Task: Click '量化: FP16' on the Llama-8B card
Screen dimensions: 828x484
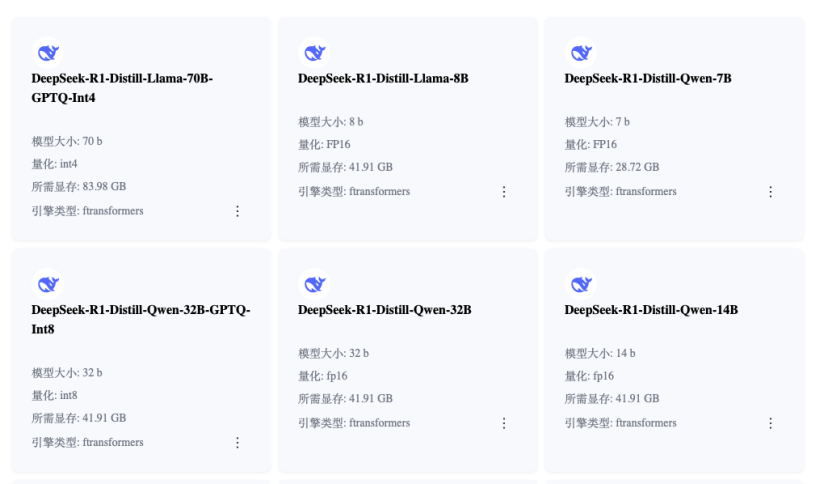Action: [x=324, y=144]
